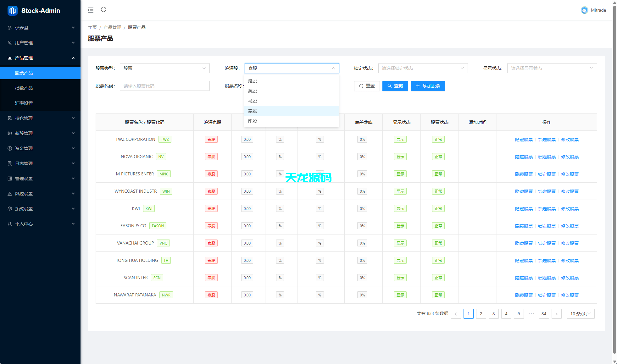Click the 风控设置 warning triangle icon
This screenshot has height=364, width=617.
point(10,194)
